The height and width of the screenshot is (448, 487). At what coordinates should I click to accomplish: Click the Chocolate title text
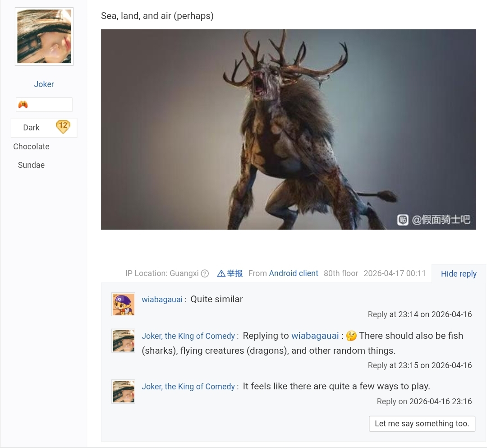pos(32,147)
